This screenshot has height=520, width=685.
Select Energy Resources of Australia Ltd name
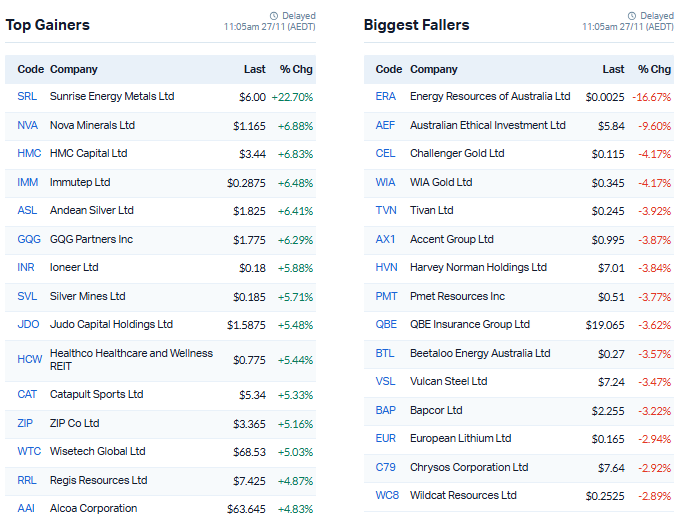tap(490, 96)
